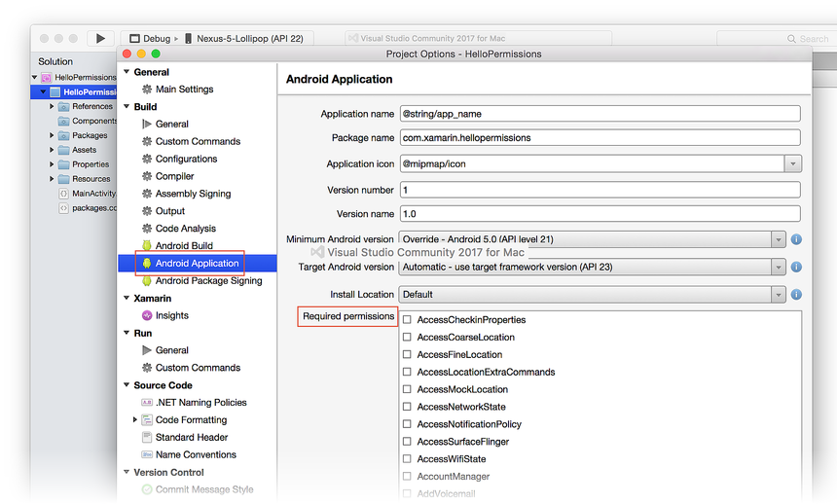Select the Debug configuration in toolbar
837x504 pixels.
coord(153,39)
